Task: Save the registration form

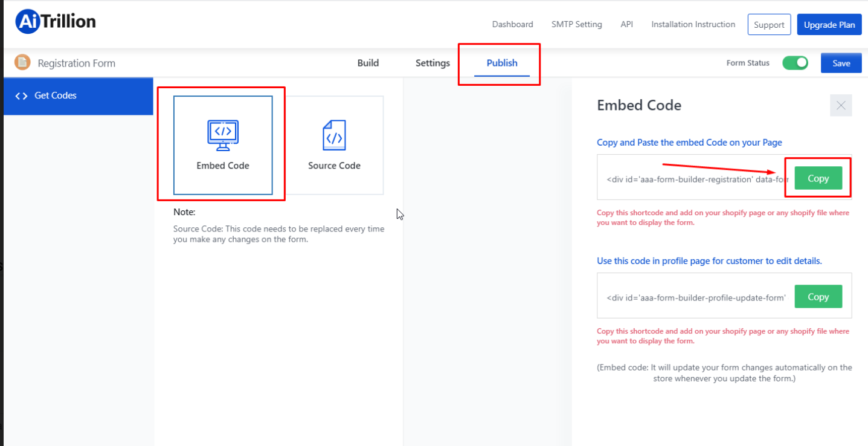Action: (x=841, y=63)
